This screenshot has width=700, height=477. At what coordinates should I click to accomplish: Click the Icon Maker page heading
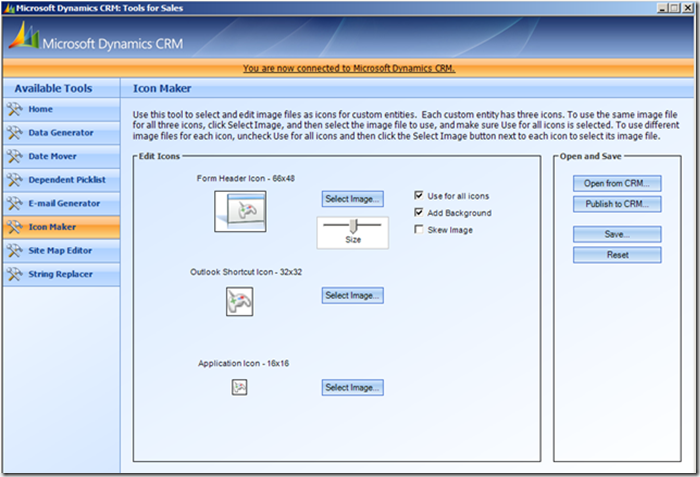click(x=162, y=88)
